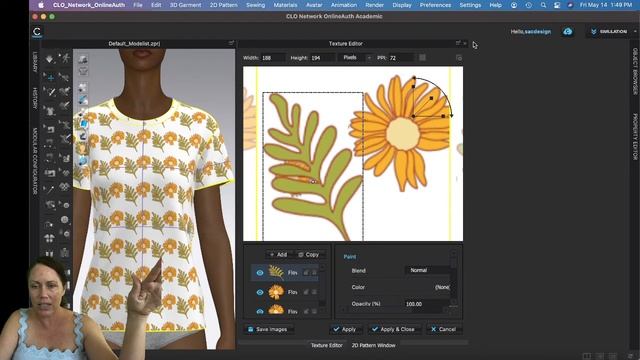
Task: Click the PPI input field
Action: [x=401, y=58]
